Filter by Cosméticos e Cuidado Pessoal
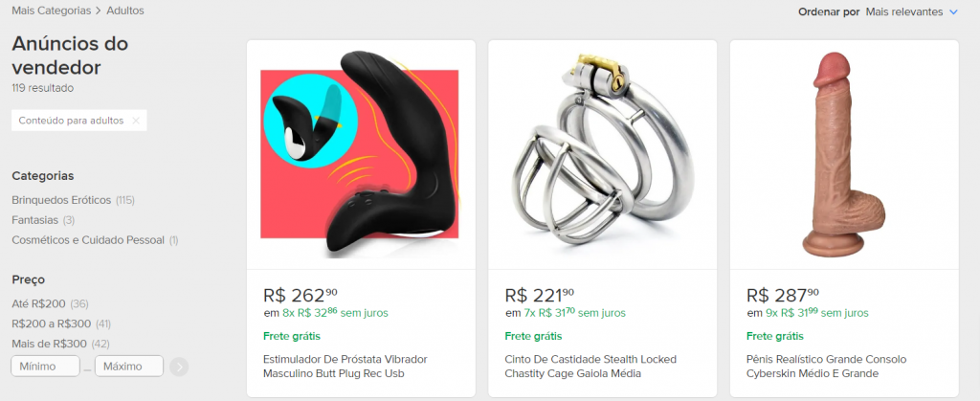This screenshot has height=401, width=980. [88, 240]
